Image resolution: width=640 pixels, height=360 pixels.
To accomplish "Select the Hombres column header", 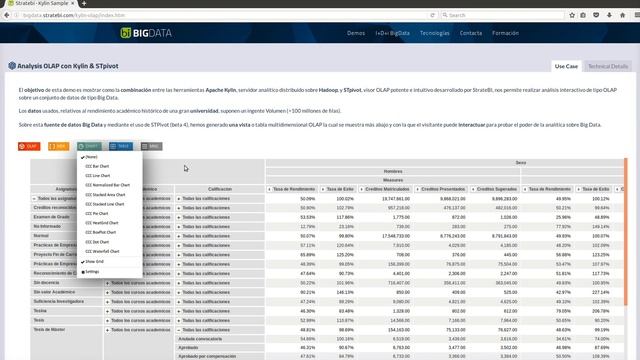I will pos(393,171).
